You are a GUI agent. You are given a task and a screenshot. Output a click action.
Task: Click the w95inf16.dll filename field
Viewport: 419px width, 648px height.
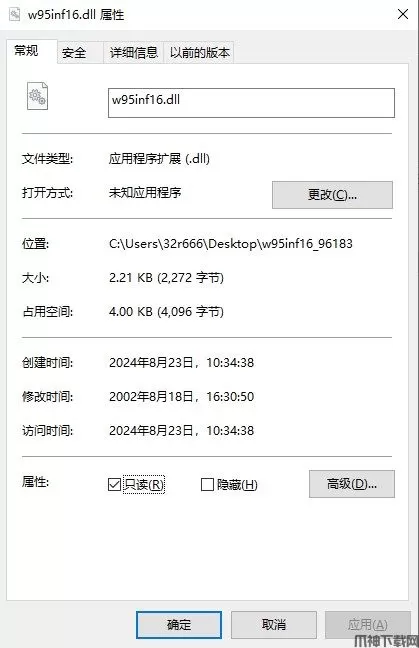(251, 103)
